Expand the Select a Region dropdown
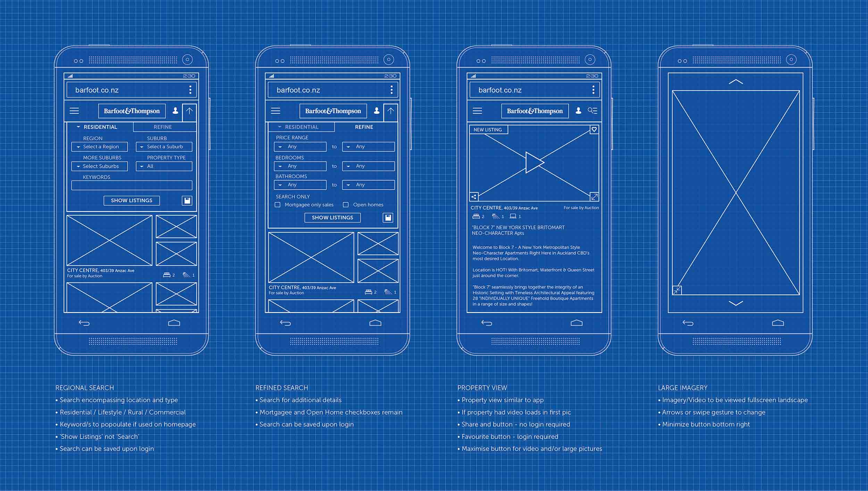The width and height of the screenshot is (868, 491). pos(100,147)
